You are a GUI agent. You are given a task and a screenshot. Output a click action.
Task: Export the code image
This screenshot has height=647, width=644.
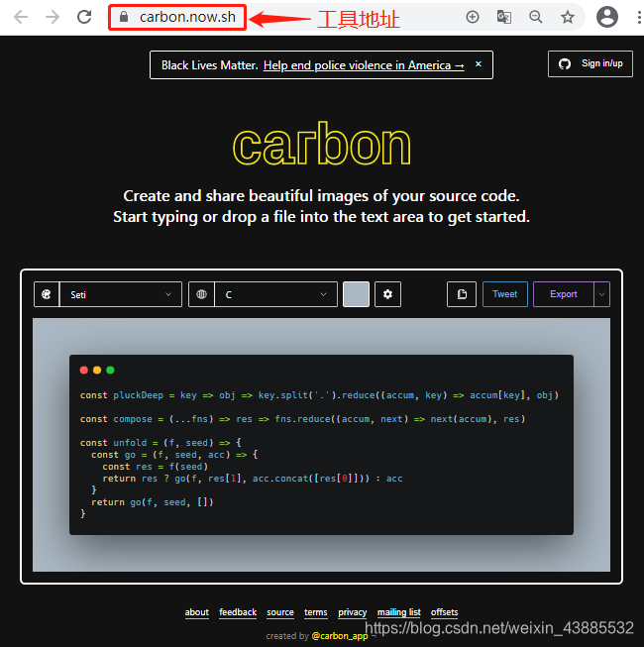[564, 294]
